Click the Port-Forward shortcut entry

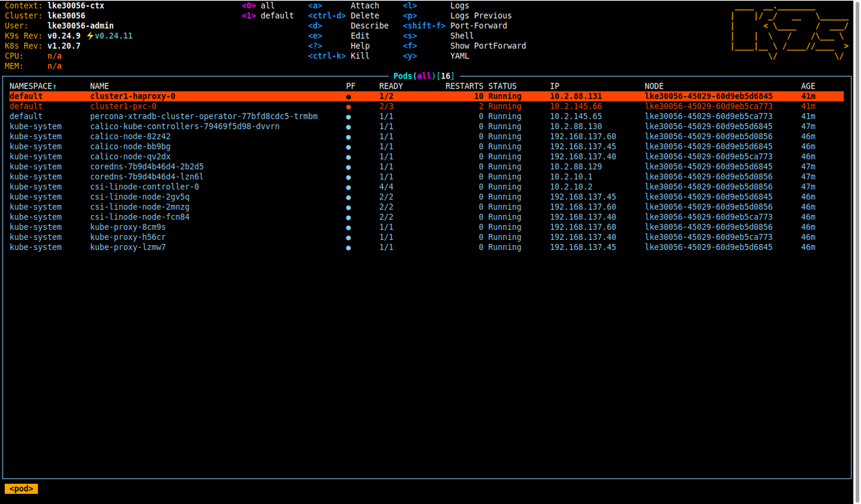tap(455, 26)
